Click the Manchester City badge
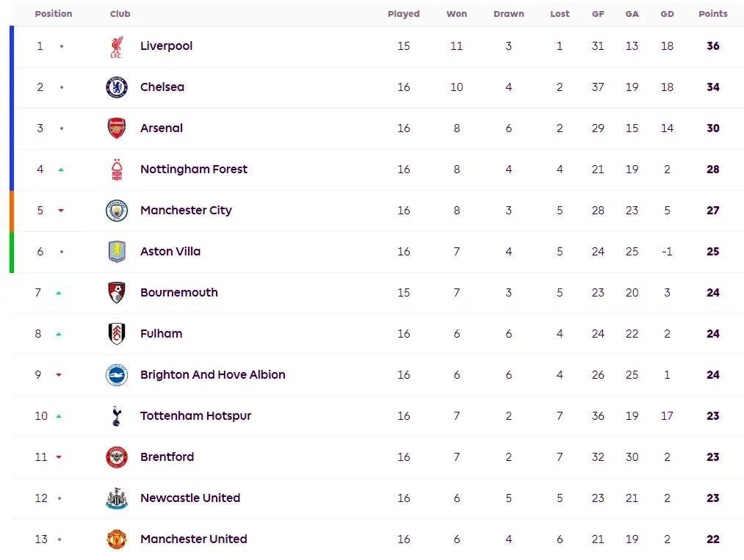744x560 pixels. coord(116,211)
